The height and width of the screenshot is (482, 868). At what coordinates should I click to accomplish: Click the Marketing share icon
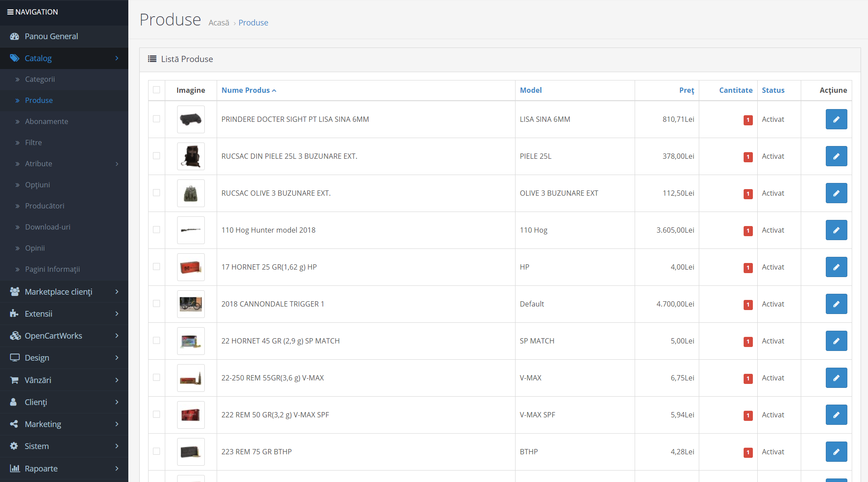14,424
